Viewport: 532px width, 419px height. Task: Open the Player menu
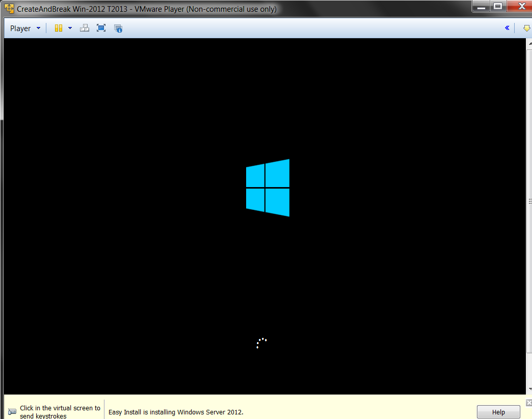20,29
